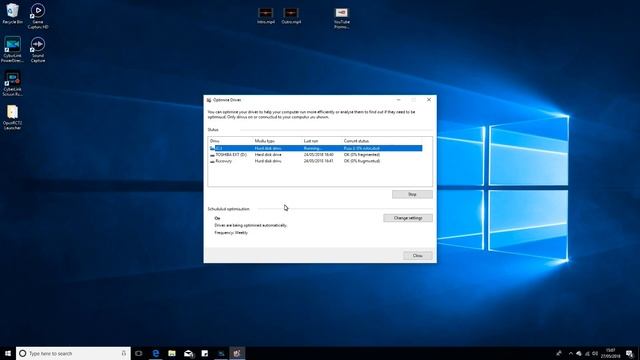Open the Mail app from taskbar
Image resolution: width=640 pixels, height=360 pixels.
click(x=188, y=353)
